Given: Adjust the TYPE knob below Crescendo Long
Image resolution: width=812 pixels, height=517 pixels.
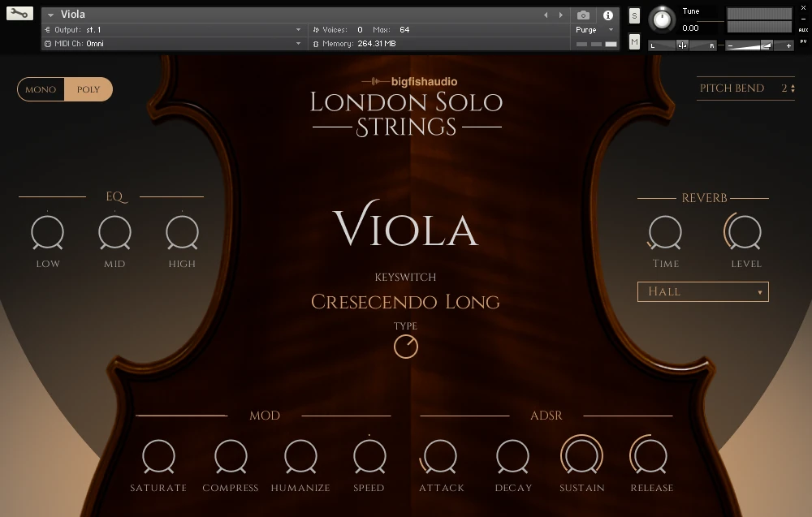Looking at the screenshot, I should click(x=405, y=346).
